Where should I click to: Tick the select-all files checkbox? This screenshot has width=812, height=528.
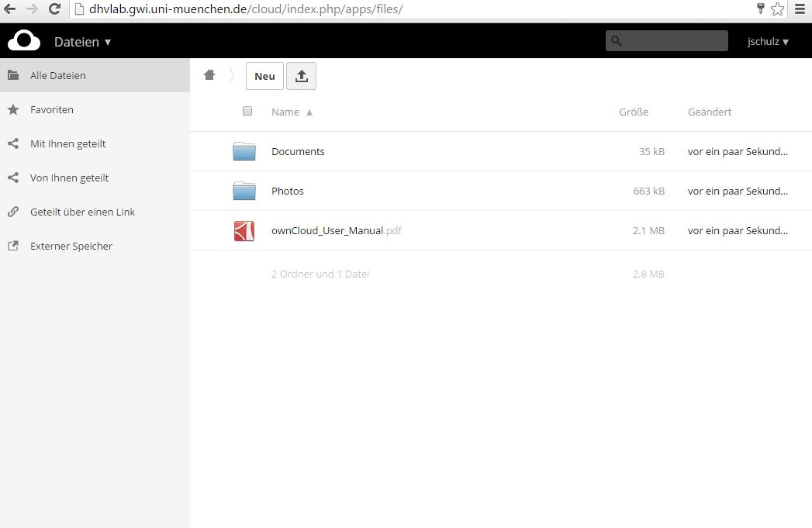point(247,111)
